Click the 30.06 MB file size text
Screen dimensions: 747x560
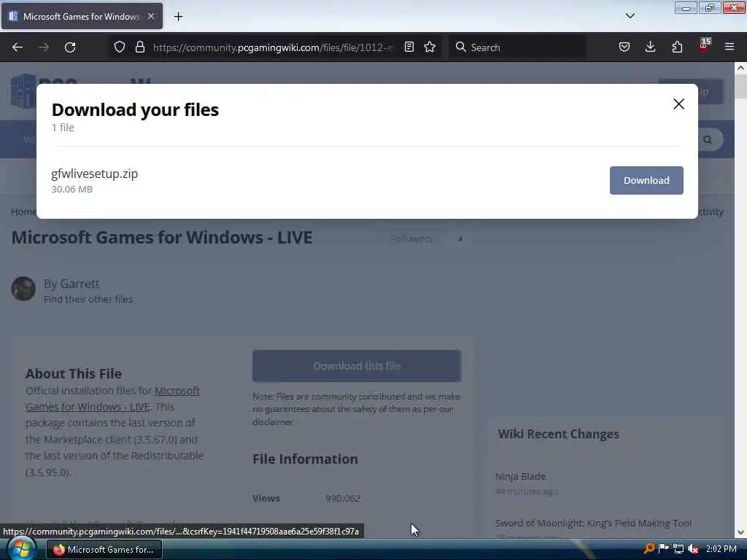[x=72, y=189]
